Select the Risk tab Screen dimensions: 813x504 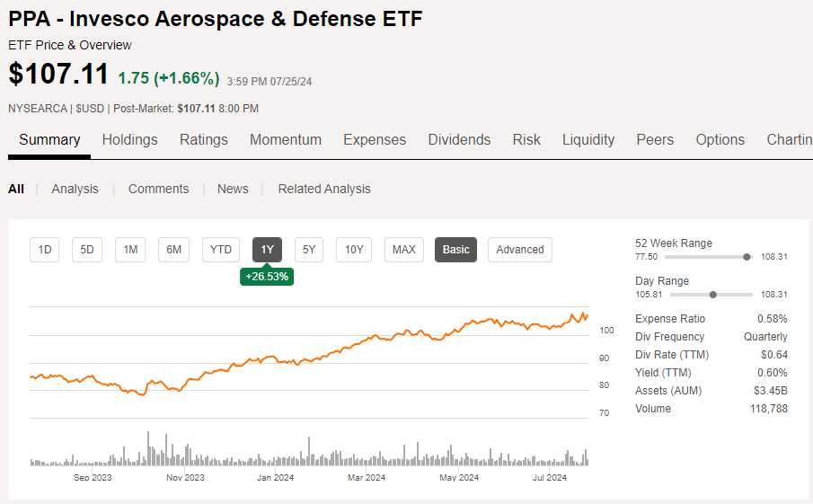click(526, 139)
